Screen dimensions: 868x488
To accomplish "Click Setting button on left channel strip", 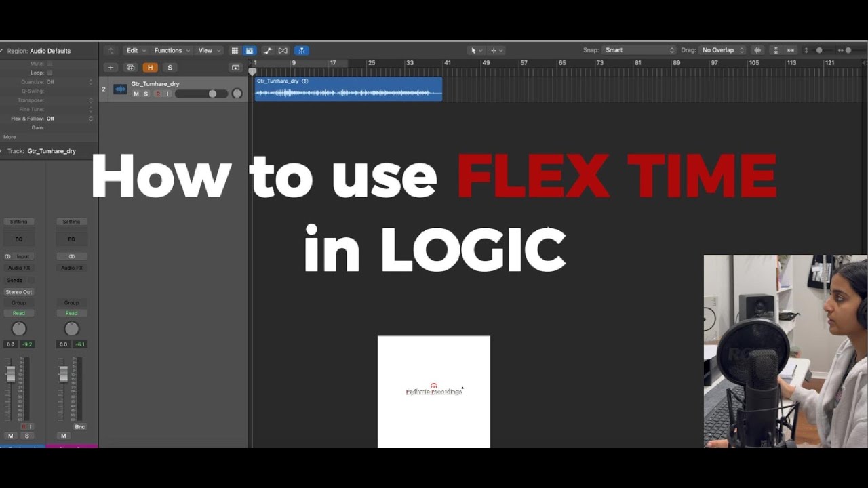I will (18, 222).
